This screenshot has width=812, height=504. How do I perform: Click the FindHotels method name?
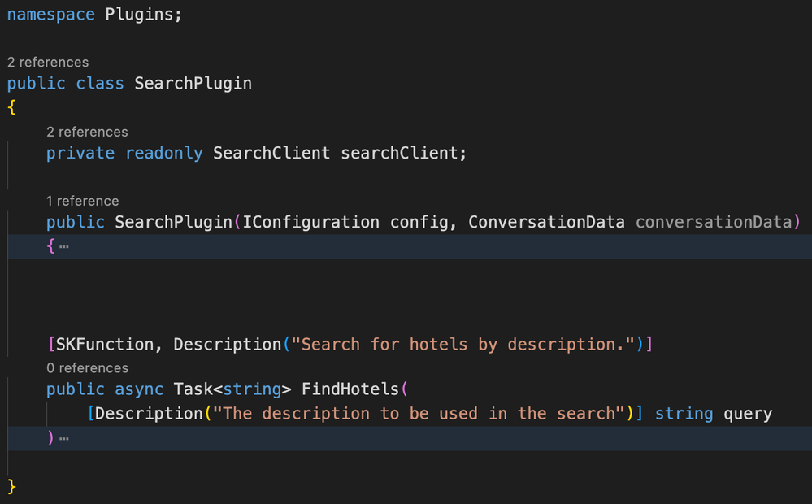[350, 389]
